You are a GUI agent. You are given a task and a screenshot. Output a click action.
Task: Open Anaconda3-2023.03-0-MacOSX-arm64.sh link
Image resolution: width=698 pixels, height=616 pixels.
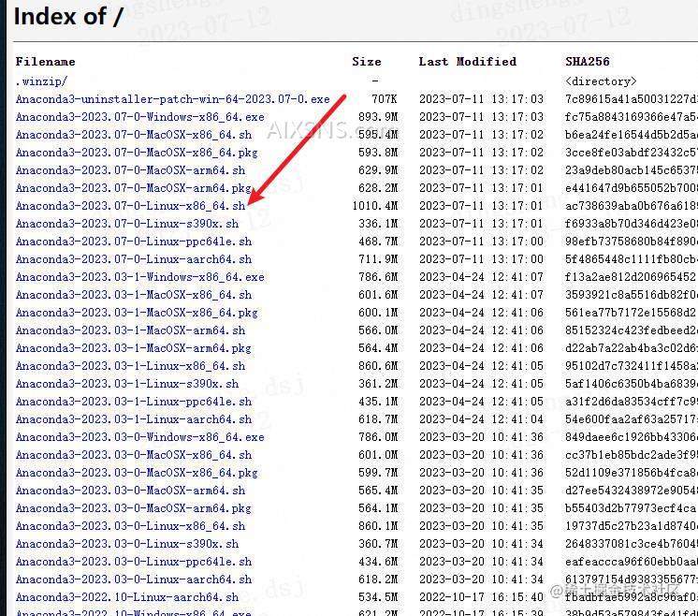pos(130,491)
